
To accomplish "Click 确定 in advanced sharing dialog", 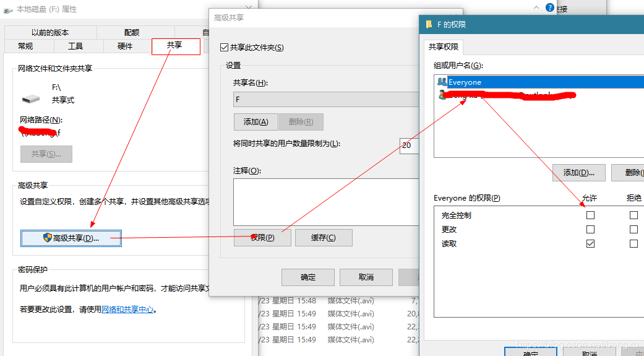I will tap(308, 277).
